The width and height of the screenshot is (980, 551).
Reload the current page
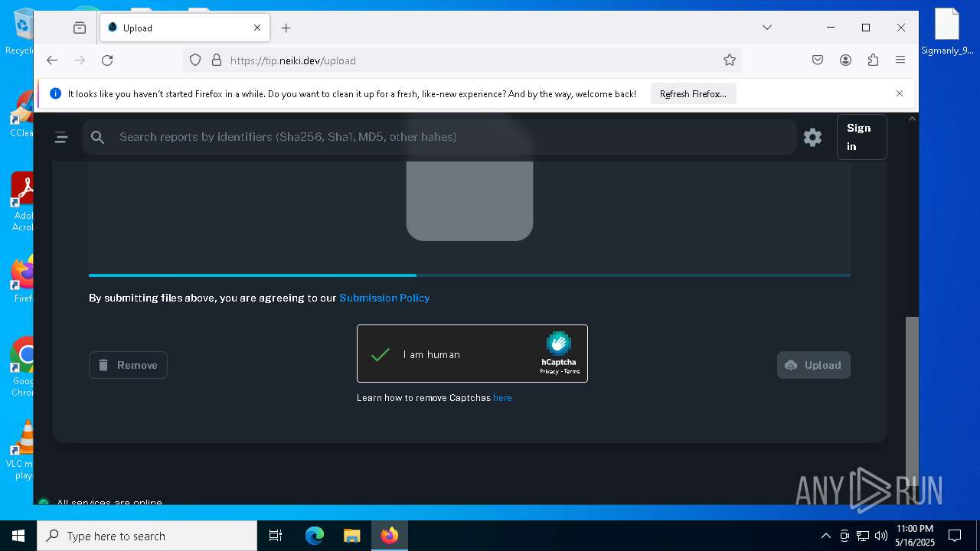(x=107, y=60)
